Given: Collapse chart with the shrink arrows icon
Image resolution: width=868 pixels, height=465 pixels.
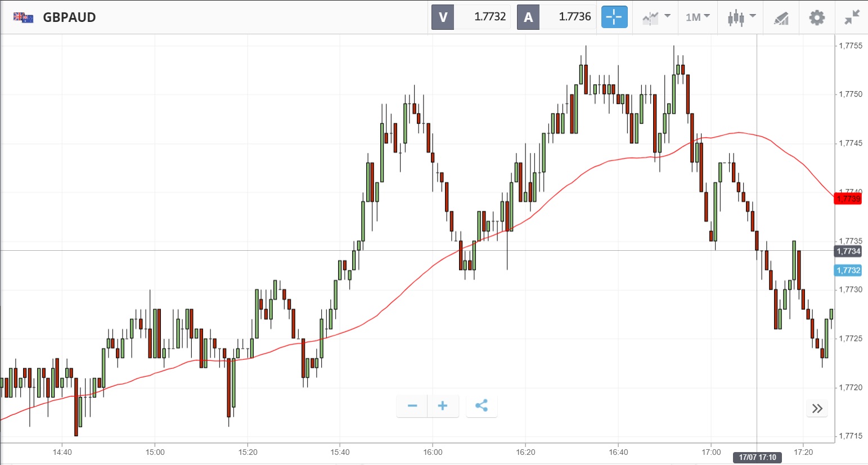Looking at the screenshot, I should pyautogui.click(x=852, y=17).
